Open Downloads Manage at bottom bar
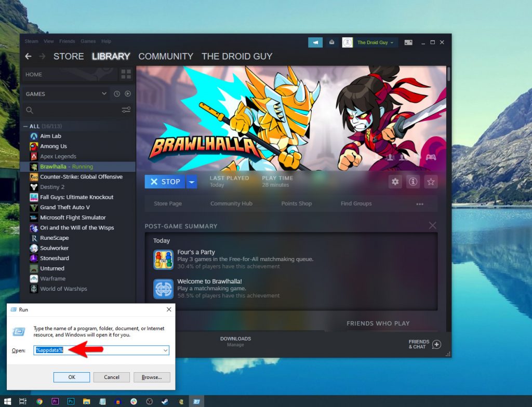The width and height of the screenshot is (532, 407). 235,342
